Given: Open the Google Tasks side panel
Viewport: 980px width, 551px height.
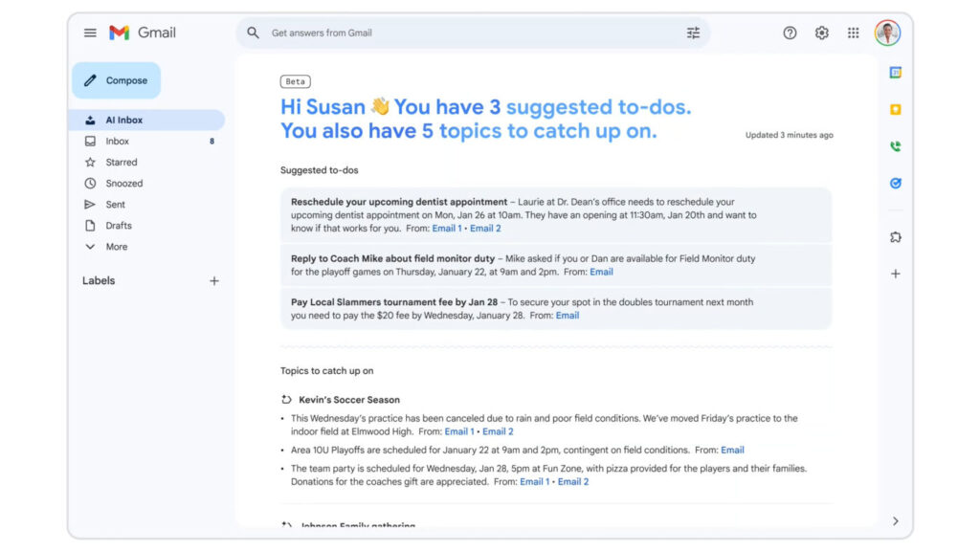Looking at the screenshot, I should pos(894,183).
